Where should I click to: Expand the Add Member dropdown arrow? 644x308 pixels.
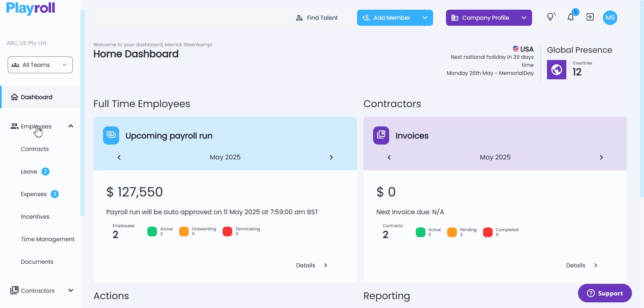point(425,18)
